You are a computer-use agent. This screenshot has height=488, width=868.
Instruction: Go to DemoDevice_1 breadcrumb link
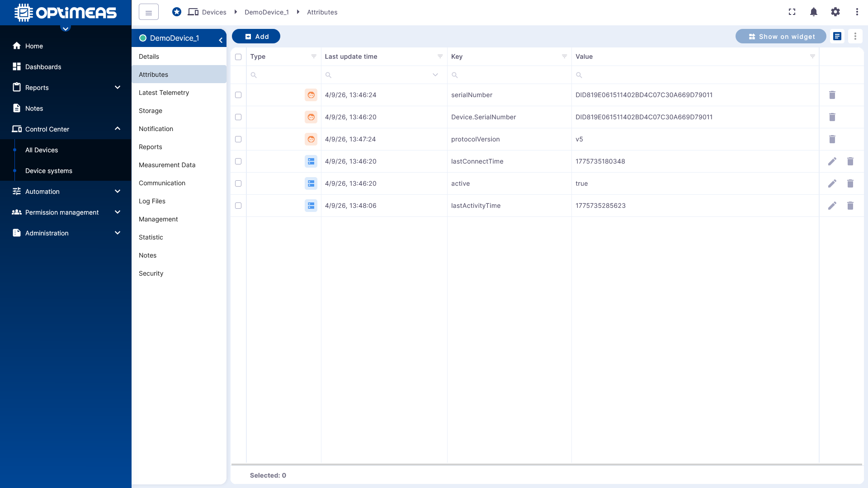(267, 12)
